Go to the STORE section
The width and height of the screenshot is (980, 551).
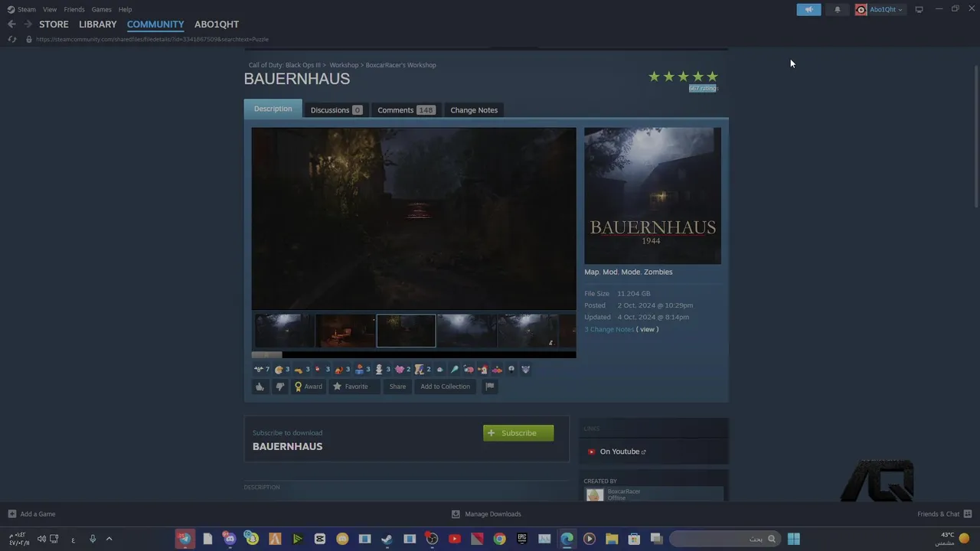54,24
